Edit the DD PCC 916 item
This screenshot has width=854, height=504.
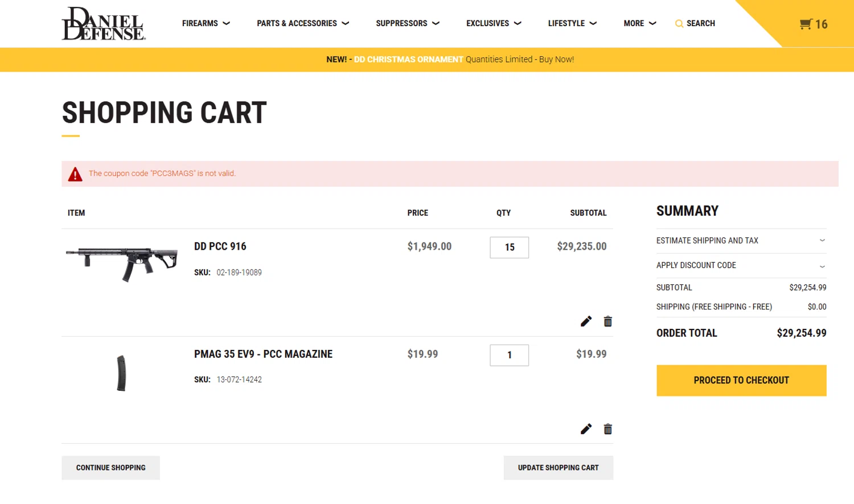click(x=586, y=321)
